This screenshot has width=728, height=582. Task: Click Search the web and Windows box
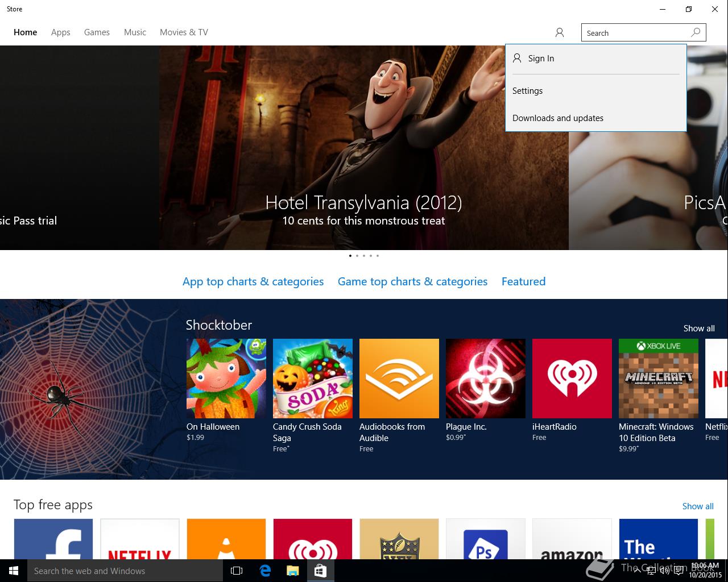(x=125, y=571)
